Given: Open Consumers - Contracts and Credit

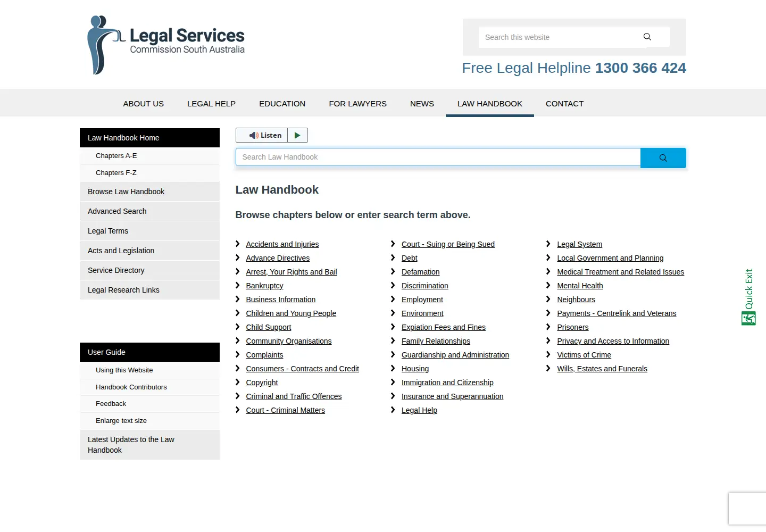Looking at the screenshot, I should coord(303,369).
